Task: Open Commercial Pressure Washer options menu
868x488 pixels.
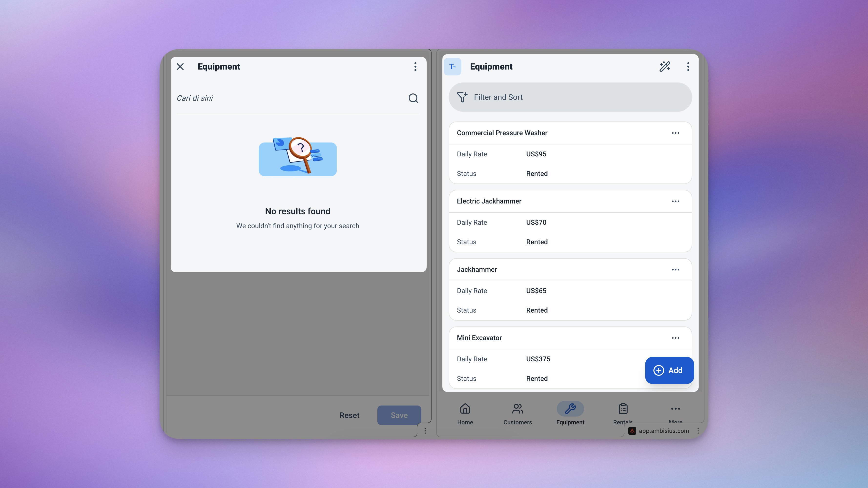Action: pos(675,133)
